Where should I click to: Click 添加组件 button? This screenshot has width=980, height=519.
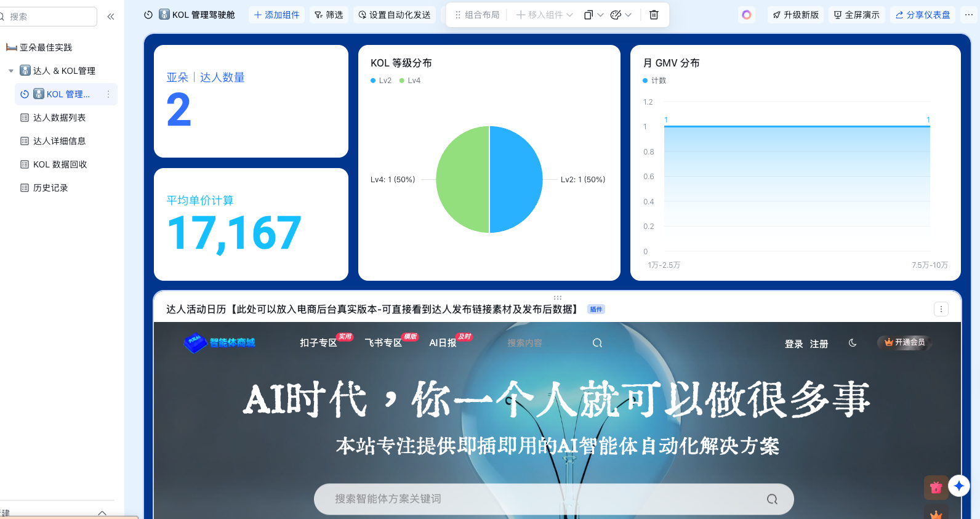point(277,15)
